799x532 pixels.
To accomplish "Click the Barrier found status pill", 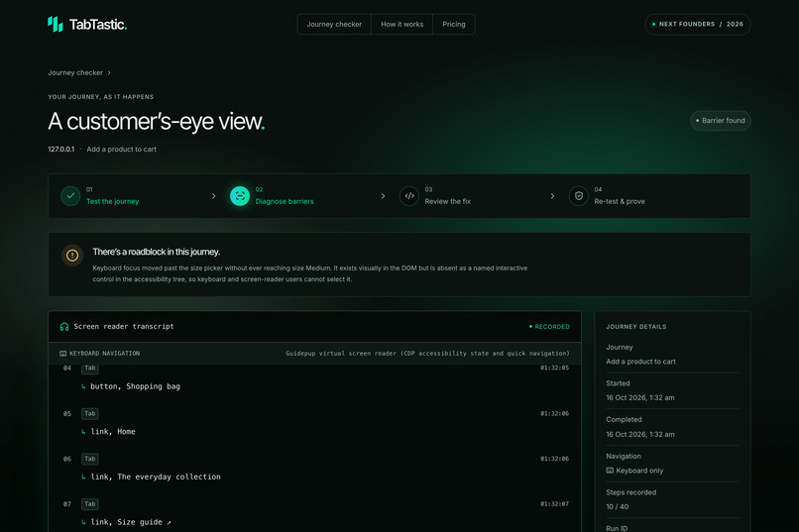I will [x=720, y=121].
